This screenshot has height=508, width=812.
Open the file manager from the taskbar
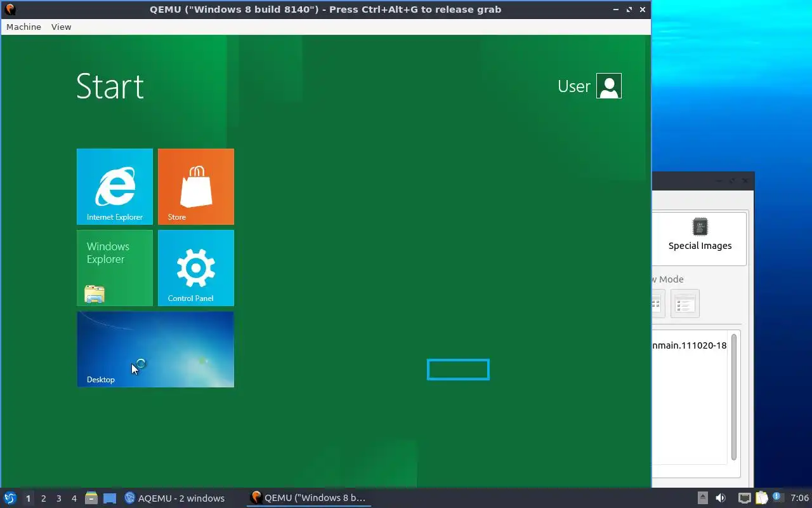point(91,498)
